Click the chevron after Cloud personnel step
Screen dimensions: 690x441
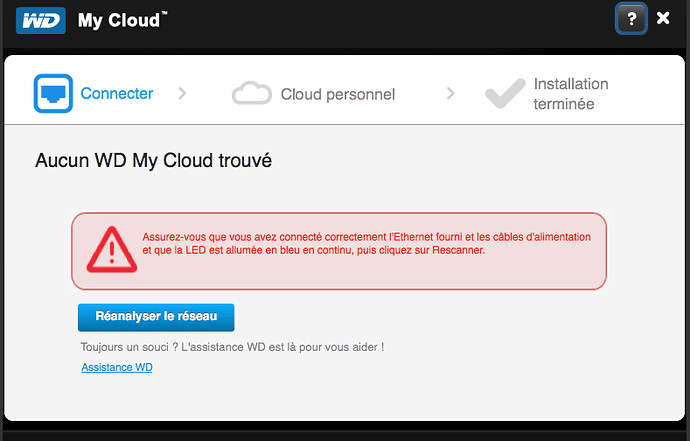point(451,93)
